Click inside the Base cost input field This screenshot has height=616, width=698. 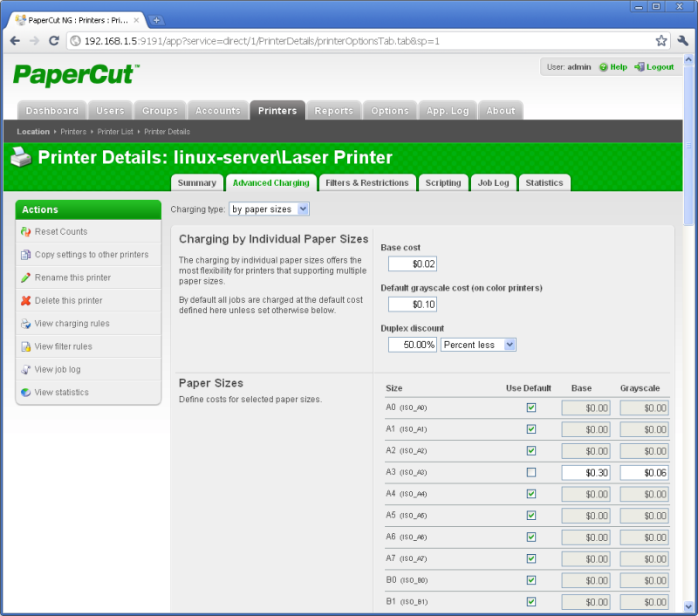(412, 264)
